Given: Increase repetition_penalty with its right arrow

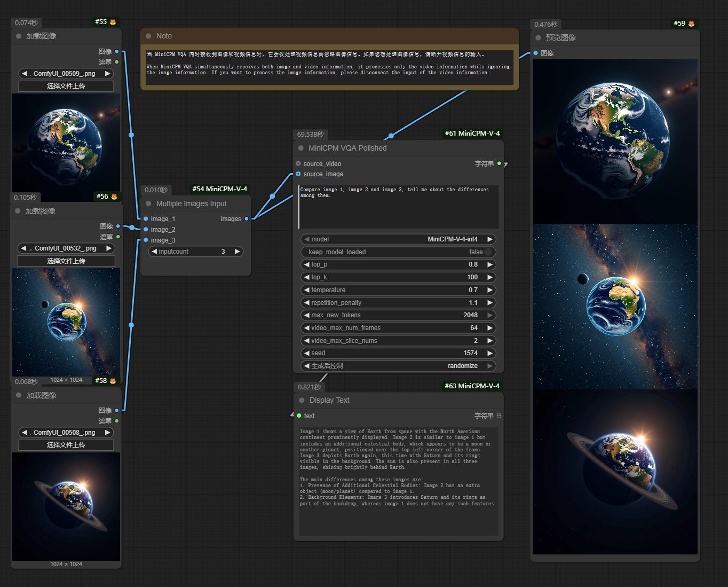Looking at the screenshot, I should point(489,302).
